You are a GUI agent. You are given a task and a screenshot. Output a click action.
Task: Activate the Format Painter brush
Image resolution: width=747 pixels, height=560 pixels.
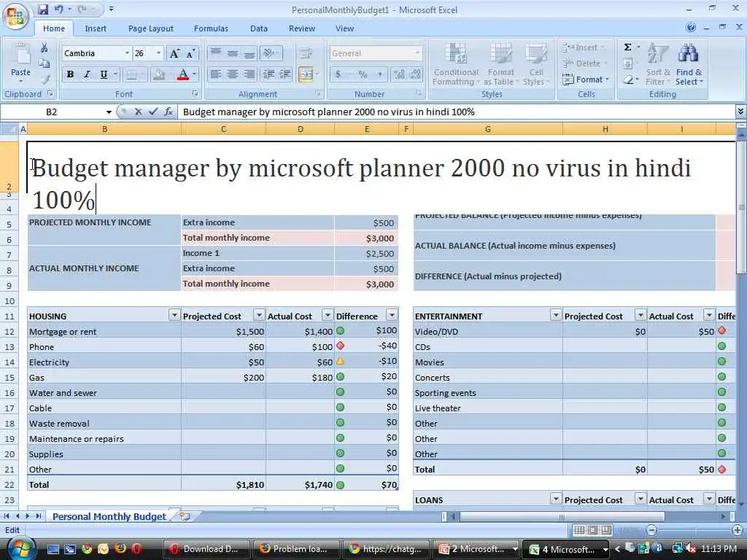(45, 79)
